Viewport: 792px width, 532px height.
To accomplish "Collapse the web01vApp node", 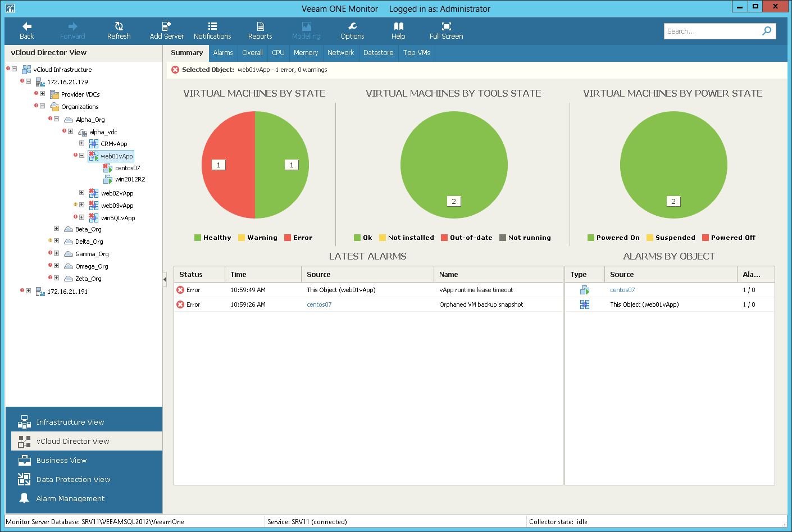I will tap(81, 156).
